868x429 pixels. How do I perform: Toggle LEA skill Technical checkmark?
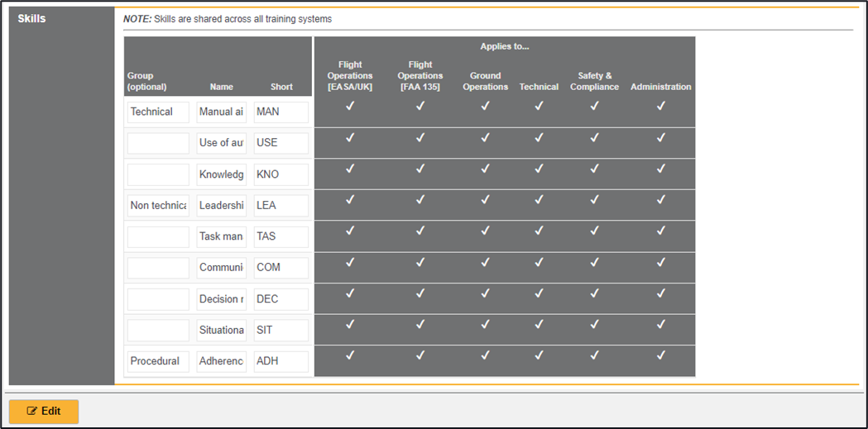[539, 199]
